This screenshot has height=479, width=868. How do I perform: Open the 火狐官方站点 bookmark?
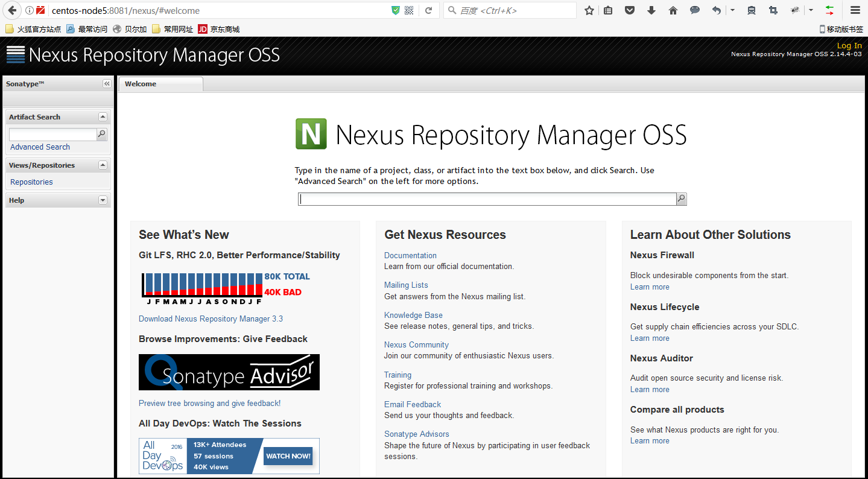(x=34, y=29)
